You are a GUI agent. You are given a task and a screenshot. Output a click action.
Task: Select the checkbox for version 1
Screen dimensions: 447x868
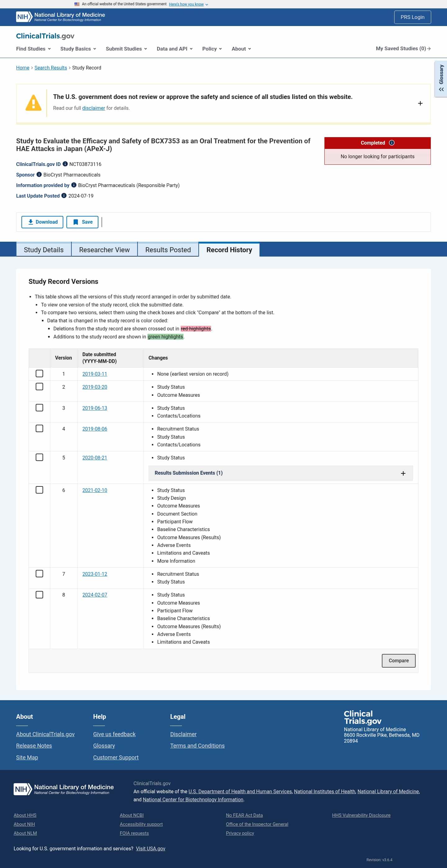(39, 374)
